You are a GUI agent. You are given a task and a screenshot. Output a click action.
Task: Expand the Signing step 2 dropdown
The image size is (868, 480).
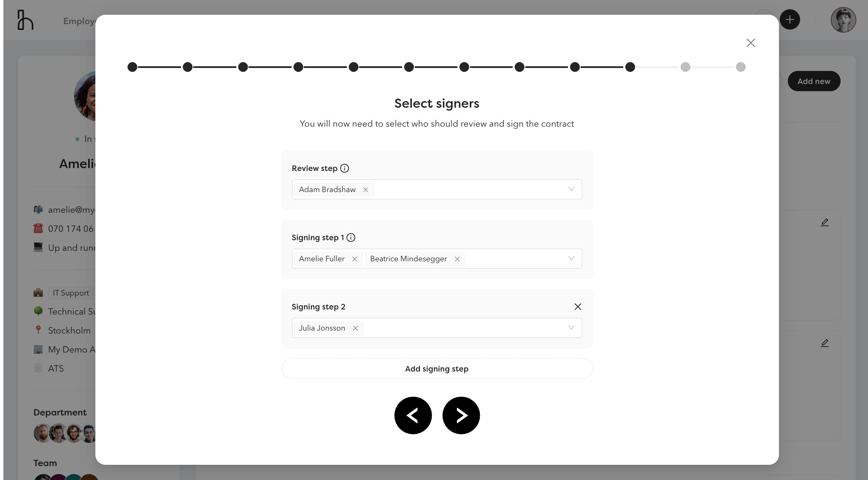pos(571,328)
